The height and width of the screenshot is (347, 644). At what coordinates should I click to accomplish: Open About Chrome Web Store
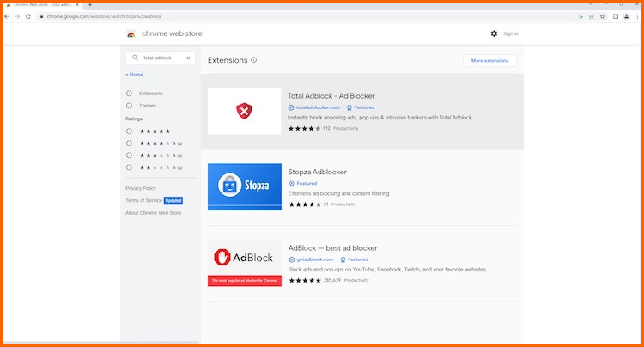coord(153,213)
